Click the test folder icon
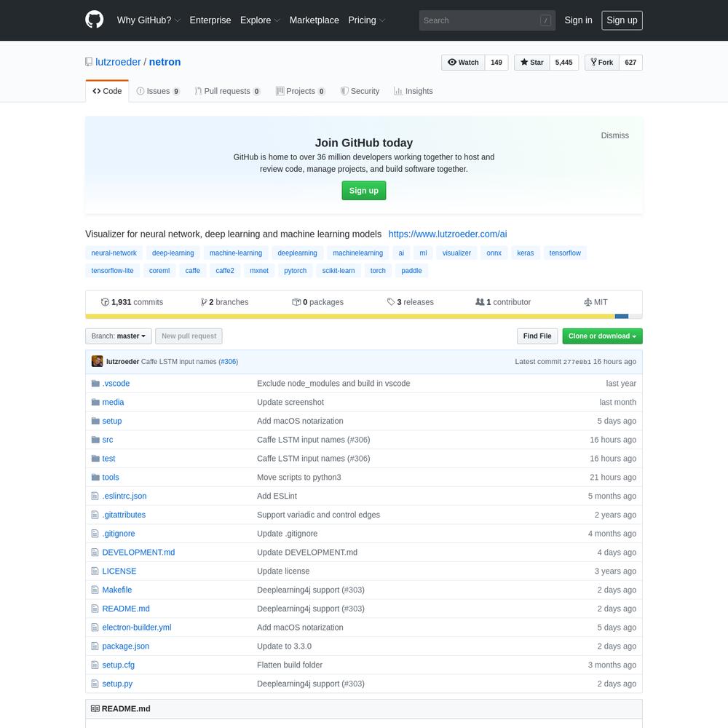Viewport: 728px width, 728px height. [x=95, y=458]
